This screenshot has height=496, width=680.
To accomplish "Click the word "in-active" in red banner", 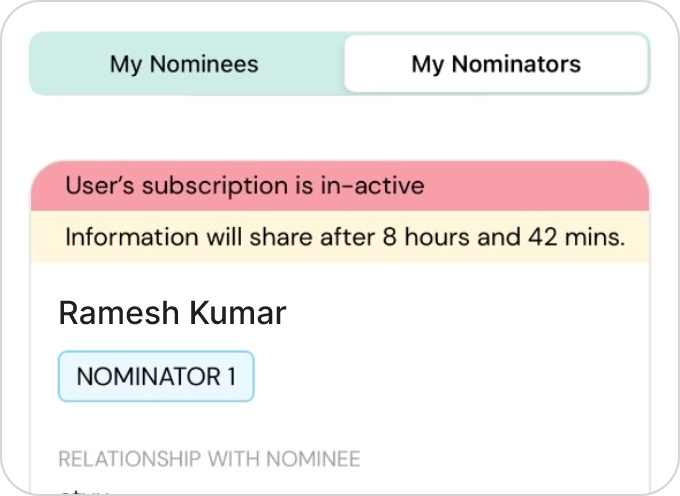I will pos(373,186).
